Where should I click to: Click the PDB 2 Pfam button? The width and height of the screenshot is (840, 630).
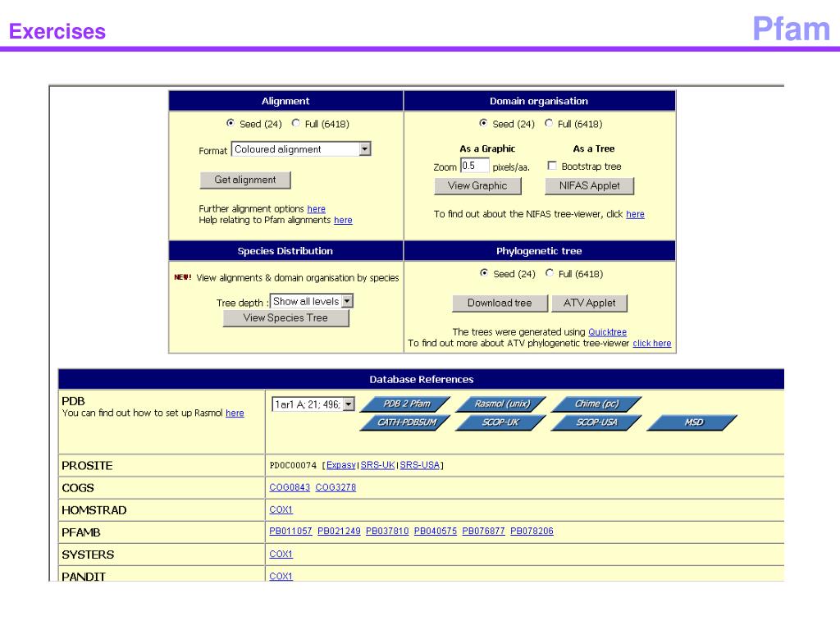405,404
